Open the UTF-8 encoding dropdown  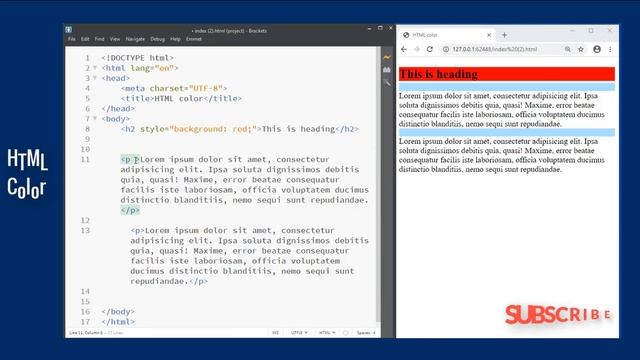pyautogui.click(x=299, y=333)
